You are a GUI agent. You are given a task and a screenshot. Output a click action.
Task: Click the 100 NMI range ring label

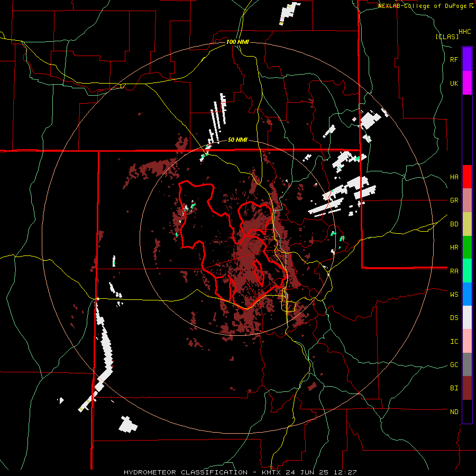coord(237,42)
